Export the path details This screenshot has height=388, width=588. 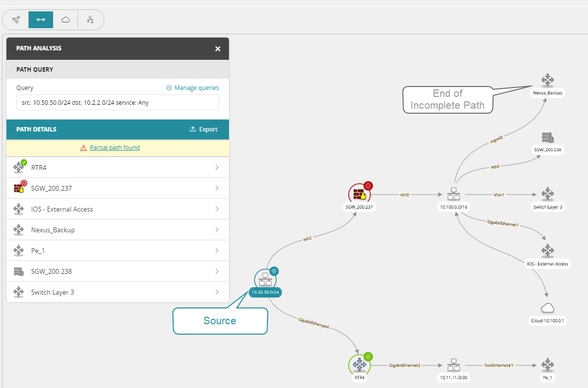tap(203, 129)
